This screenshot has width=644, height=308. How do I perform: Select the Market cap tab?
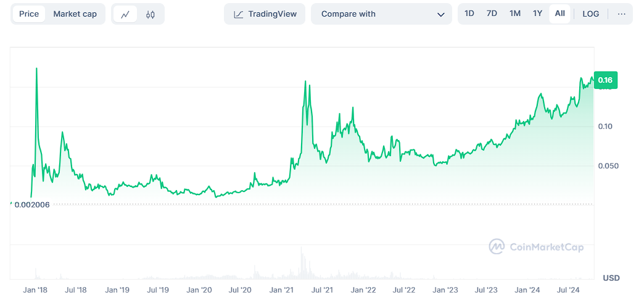coord(75,14)
